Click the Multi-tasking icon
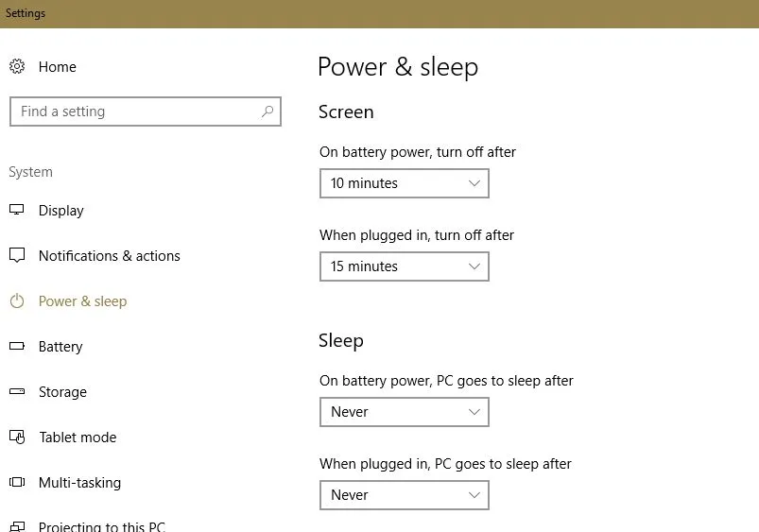Viewport: 759px width, 532px height. (x=17, y=482)
